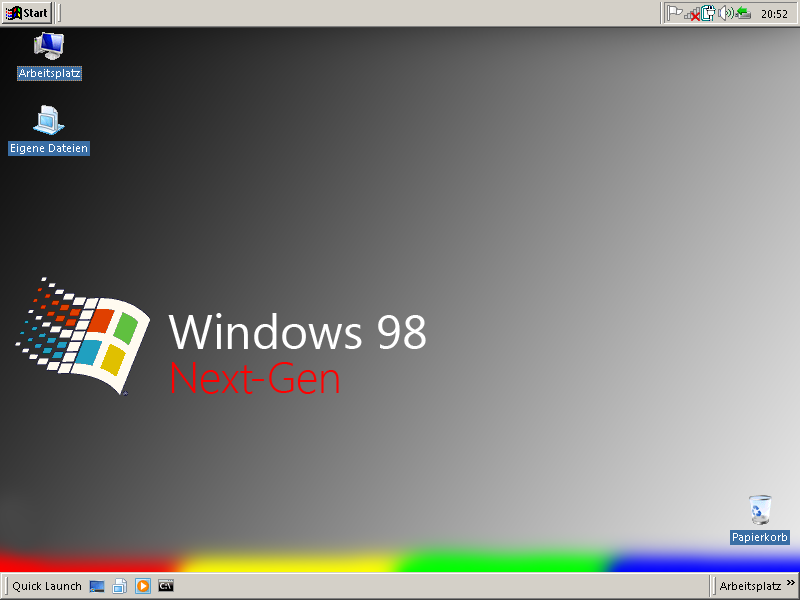Click the Action Center flag tray icon
Screen dimensions: 800x600
[x=675, y=13]
